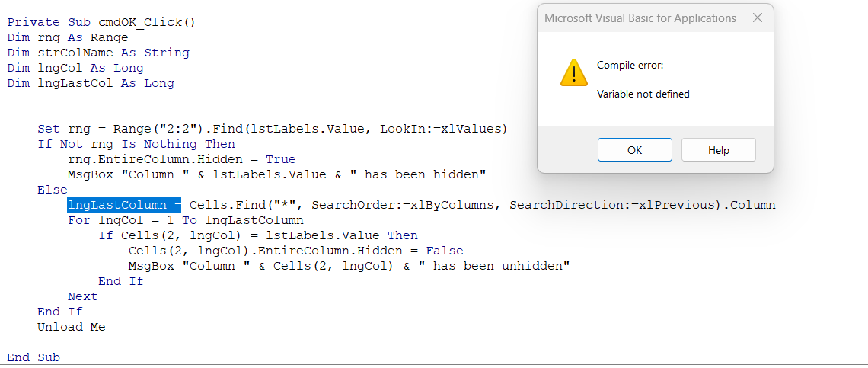The width and height of the screenshot is (868, 368).
Task: Click OK in the compile error dialog
Action: click(x=634, y=149)
